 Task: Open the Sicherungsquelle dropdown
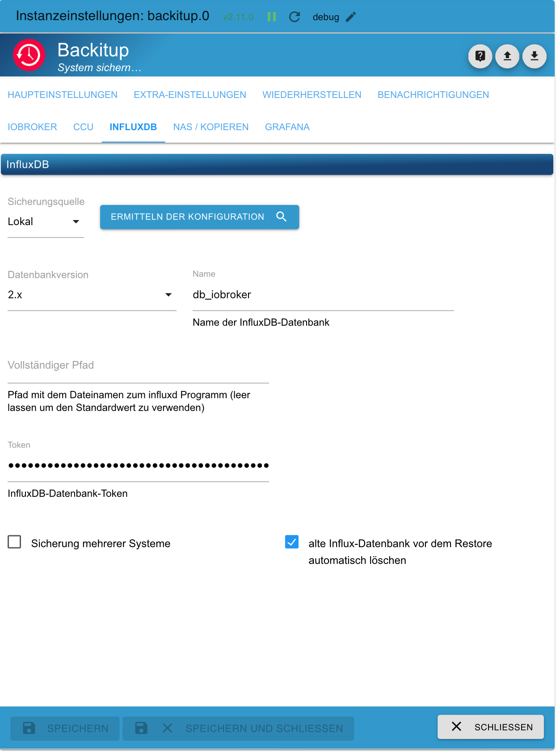pyautogui.click(x=46, y=222)
